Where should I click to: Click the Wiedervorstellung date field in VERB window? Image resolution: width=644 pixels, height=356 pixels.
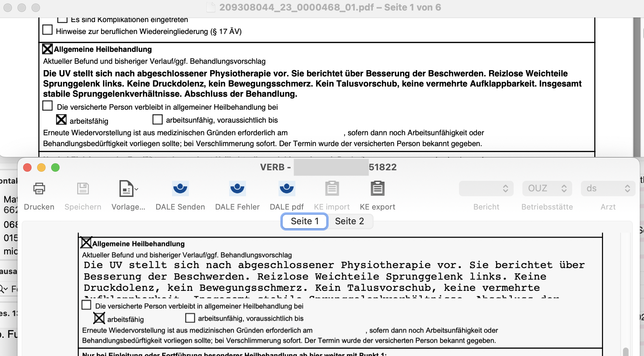coord(338,330)
